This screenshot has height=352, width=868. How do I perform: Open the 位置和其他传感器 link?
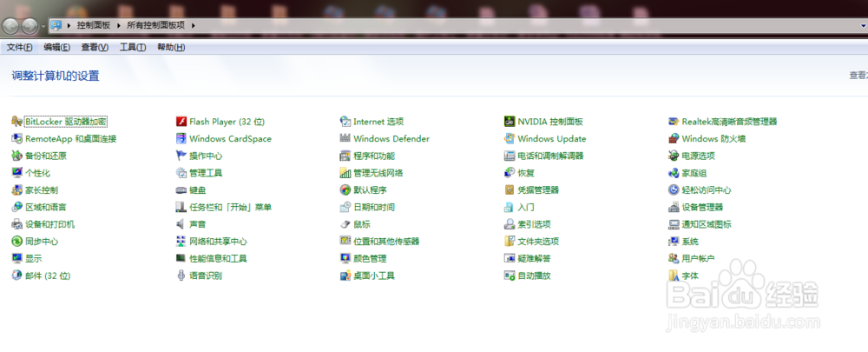point(386,242)
